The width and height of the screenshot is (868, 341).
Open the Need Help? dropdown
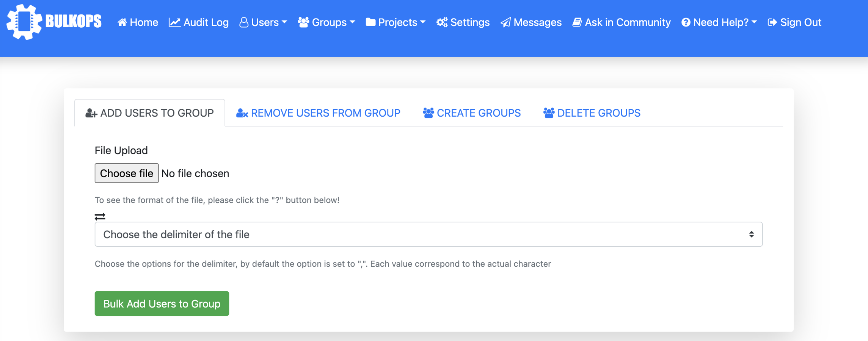719,22
